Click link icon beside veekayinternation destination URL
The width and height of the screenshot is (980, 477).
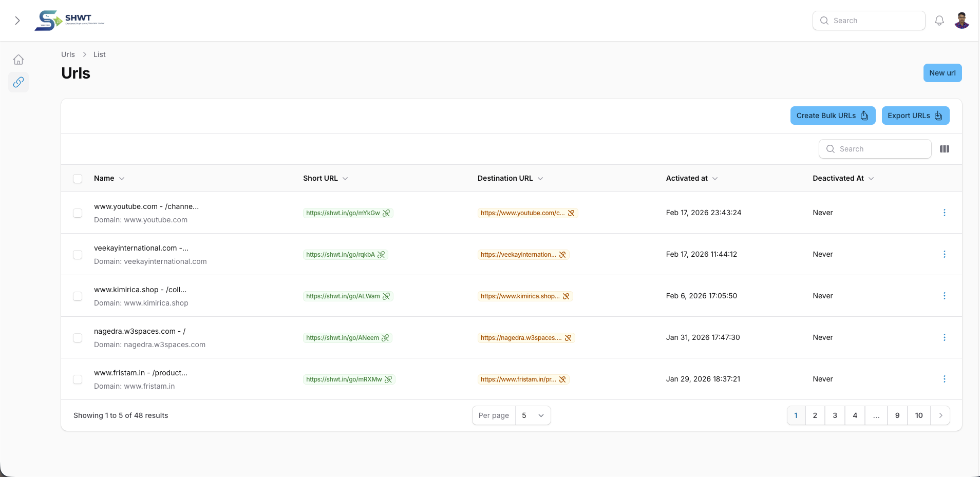[x=562, y=255]
